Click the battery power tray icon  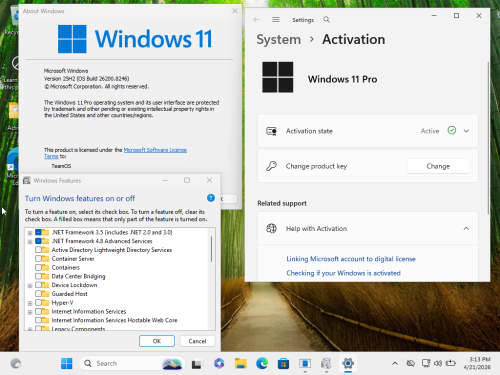pos(450,363)
